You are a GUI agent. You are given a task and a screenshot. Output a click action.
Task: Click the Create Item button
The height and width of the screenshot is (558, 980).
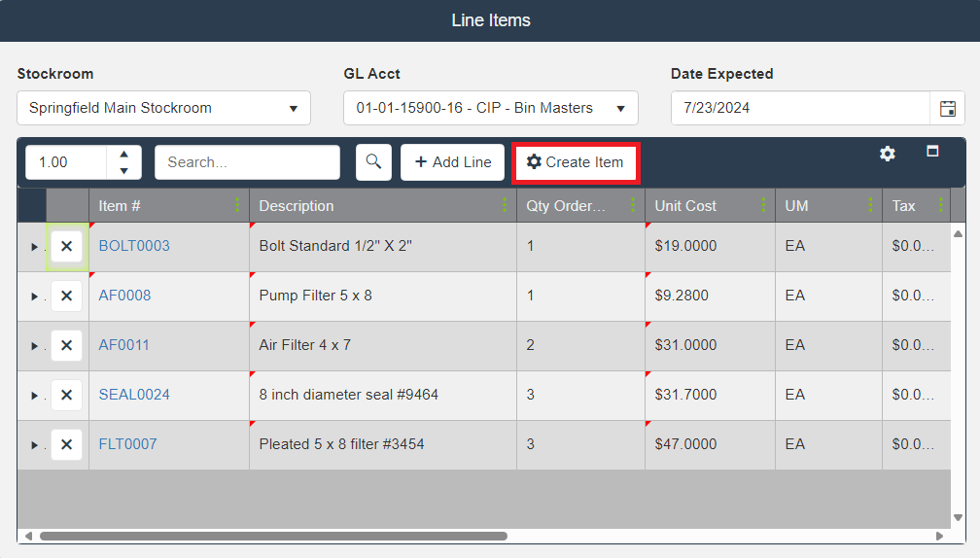pyautogui.click(x=575, y=162)
